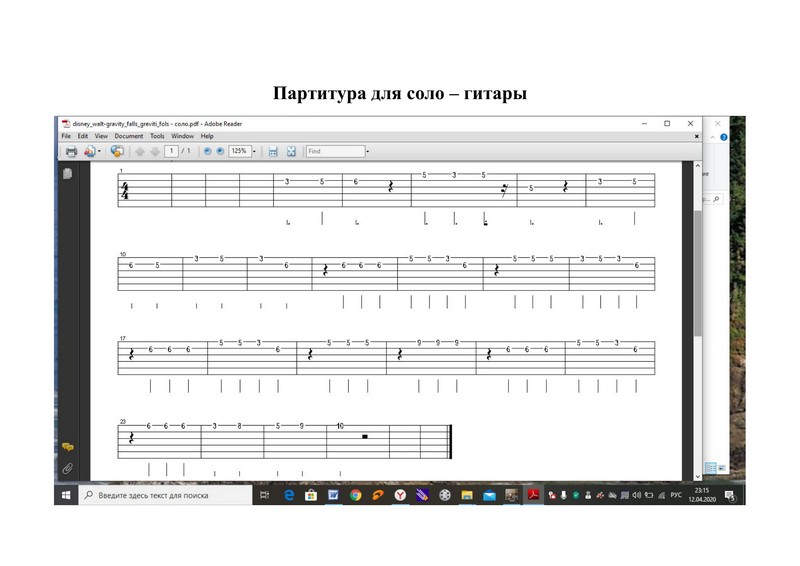Open the Comments panel speech bubble icon
Image resolution: width=800 pixels, height=566 pixels.
point(67,447)
